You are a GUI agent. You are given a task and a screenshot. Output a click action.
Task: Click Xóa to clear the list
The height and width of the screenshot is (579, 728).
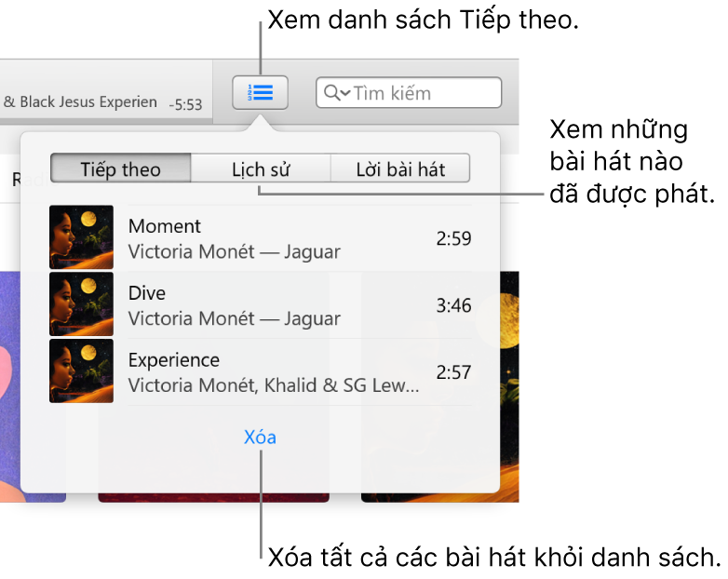[x=260, y=437]
